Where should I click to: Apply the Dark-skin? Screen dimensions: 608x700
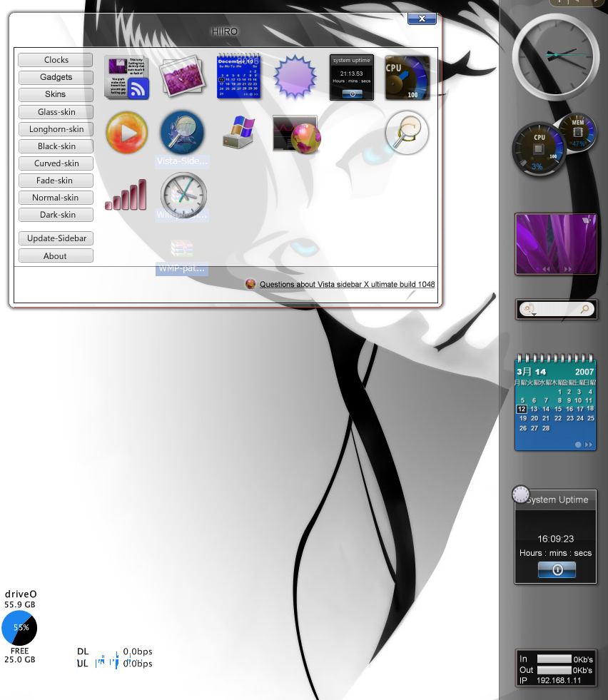coord(56,214)
